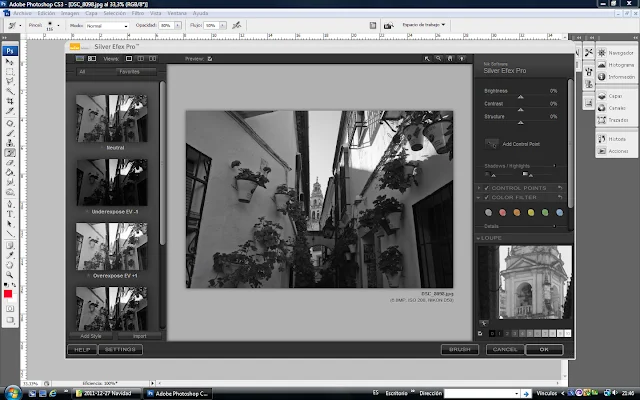Select the Pen tool
Image resolution: width=640 pixels, height=400 pixels.
[x=9, y=204]
